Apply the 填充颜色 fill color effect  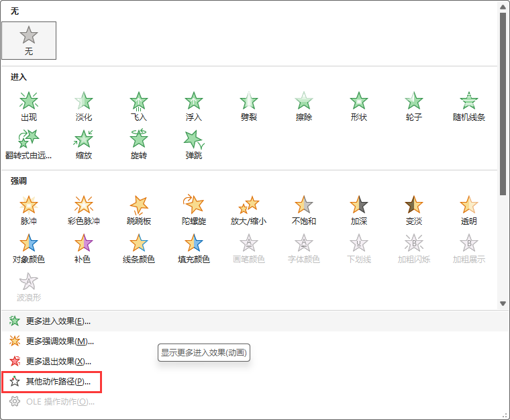[194, 249]
